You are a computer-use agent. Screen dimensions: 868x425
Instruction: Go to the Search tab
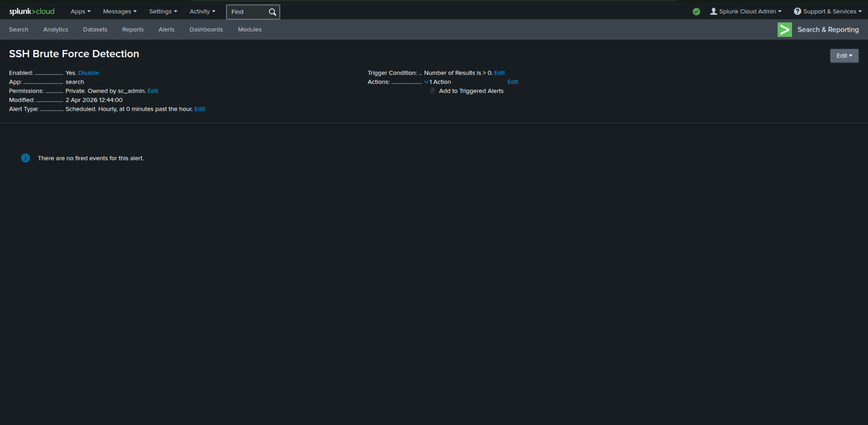pyautogui.click(x=19, y=29)
